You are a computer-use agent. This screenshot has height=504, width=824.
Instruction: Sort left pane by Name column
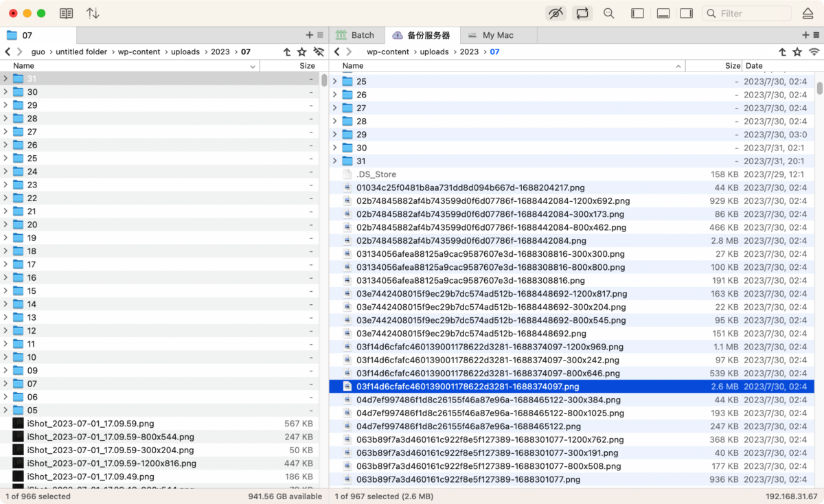[x=129, y=66]
